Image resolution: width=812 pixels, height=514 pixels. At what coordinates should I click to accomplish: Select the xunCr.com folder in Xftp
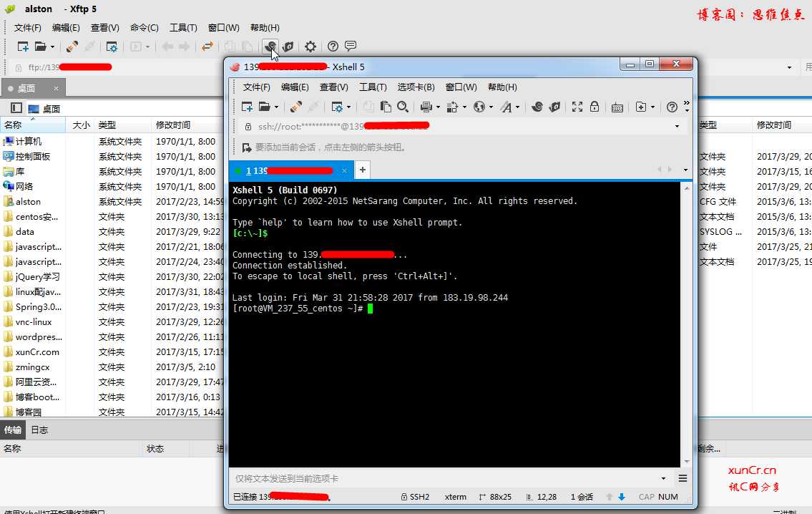[32, 351]
